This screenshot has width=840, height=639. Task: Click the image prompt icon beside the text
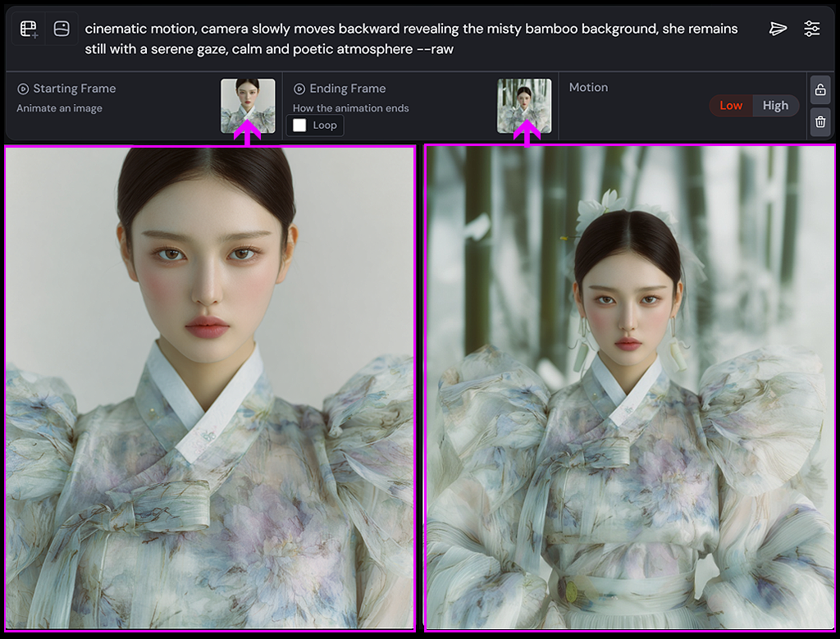click(62, 29)
